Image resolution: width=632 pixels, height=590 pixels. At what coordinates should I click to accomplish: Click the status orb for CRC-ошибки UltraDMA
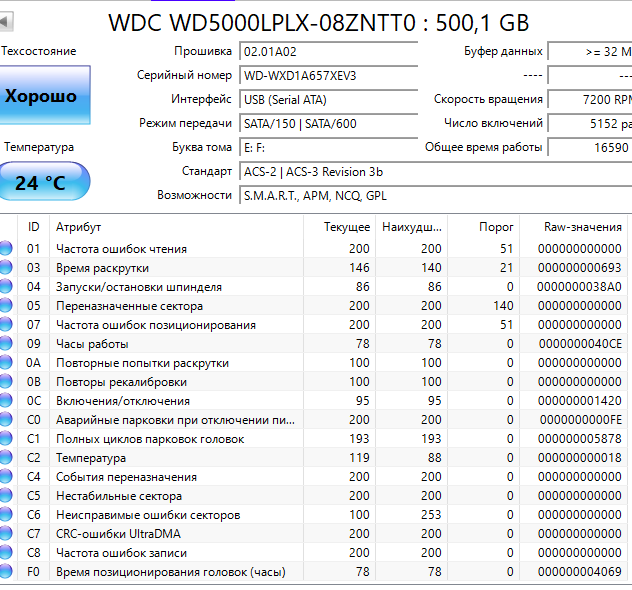(x=7, y=534)
